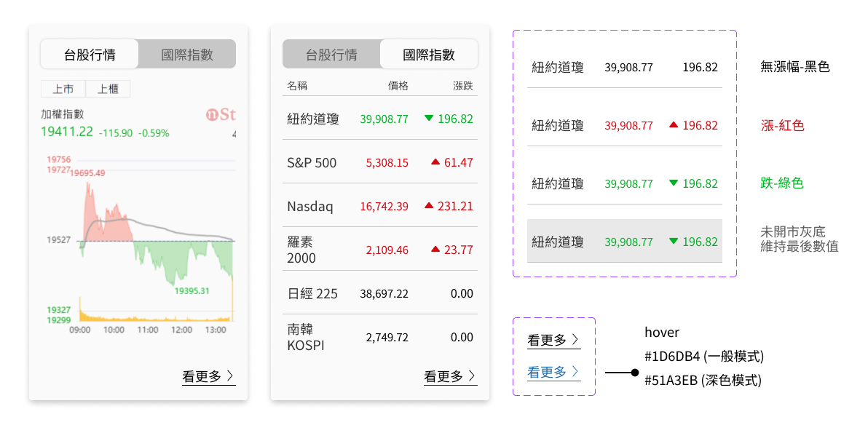This screenshot has width=868, height=425.
Task: Click the 日經 225 price 38,697.22
Action: (x=384, y=294)
